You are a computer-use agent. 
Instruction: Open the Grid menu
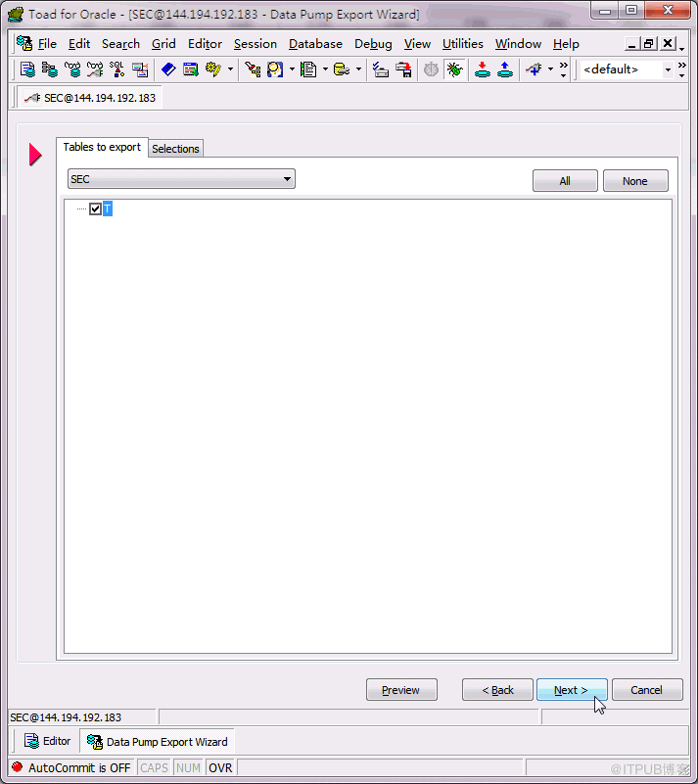click(x=163, y=44)
